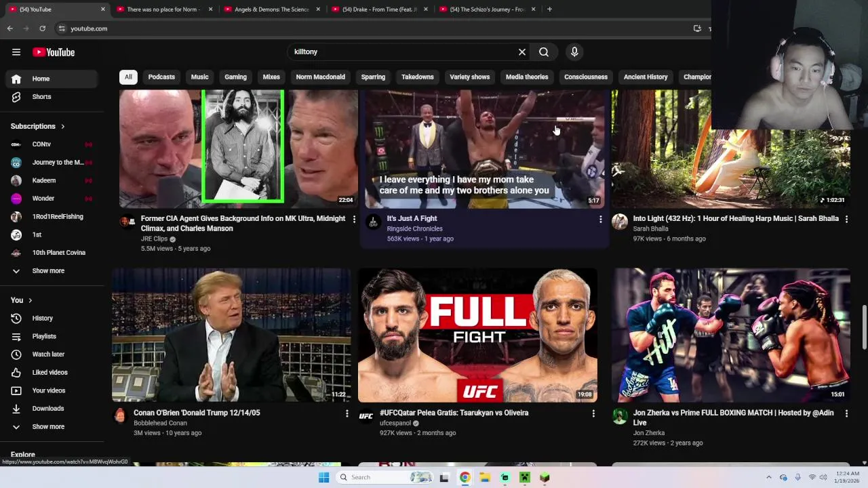
Task: Open the Jon Zherka channel name link
Action: (649, 433)
